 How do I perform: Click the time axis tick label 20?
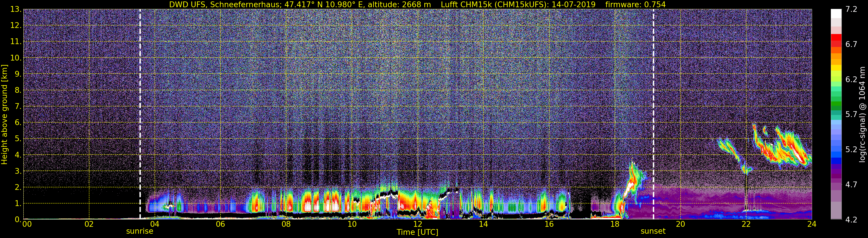click(680, 224)
